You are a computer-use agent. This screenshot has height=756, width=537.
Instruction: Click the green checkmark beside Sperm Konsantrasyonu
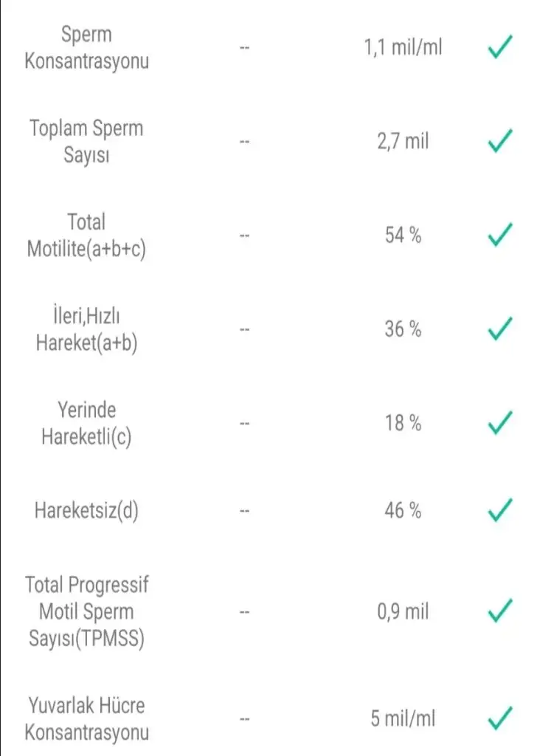click(500, 48)
